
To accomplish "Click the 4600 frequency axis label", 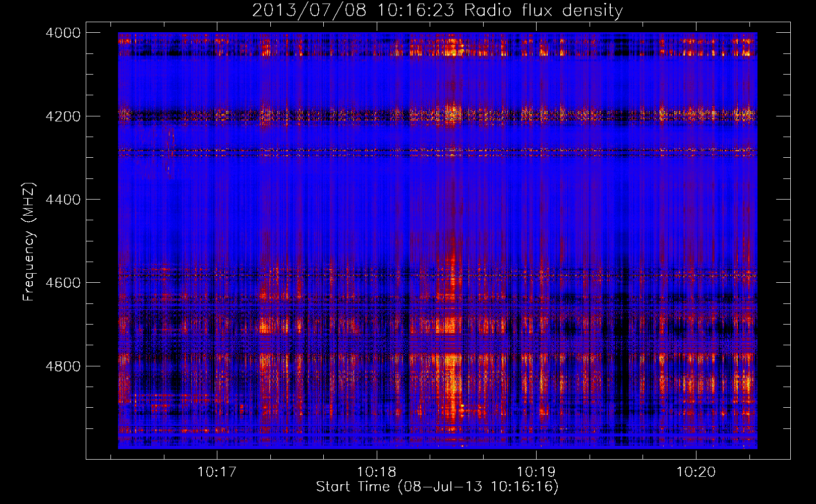I will pos(63,283).
